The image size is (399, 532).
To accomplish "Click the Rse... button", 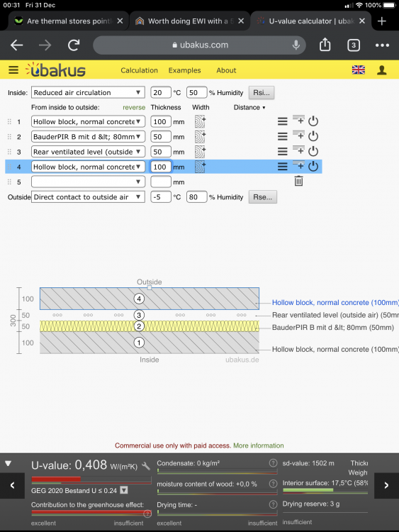I will point(263,197).
